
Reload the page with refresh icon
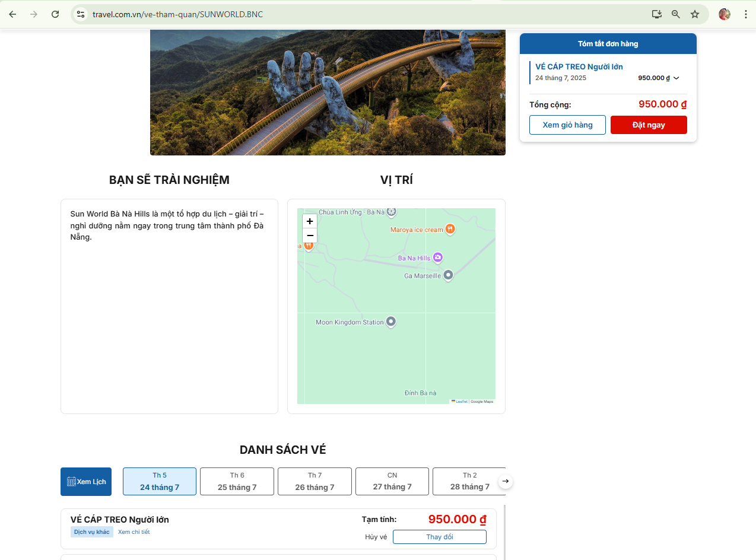[55, 14]
